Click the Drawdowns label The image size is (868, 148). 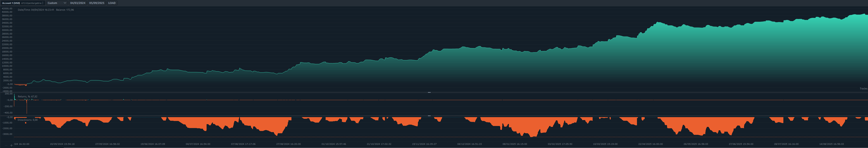[28, 120]
